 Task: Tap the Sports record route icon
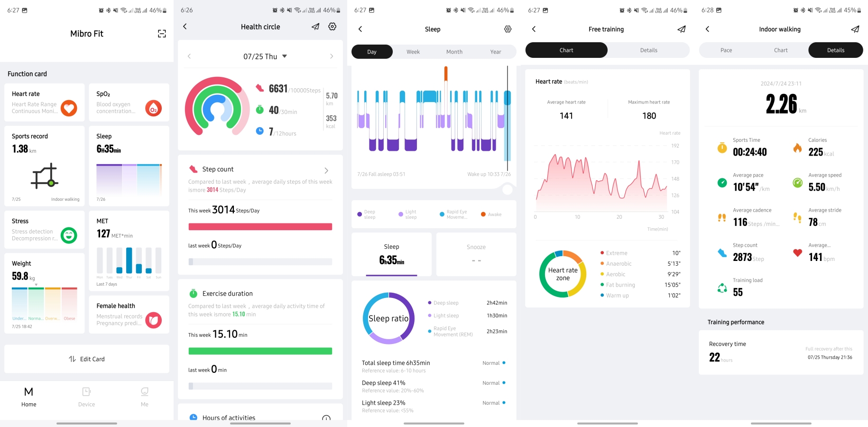[45, 176]
